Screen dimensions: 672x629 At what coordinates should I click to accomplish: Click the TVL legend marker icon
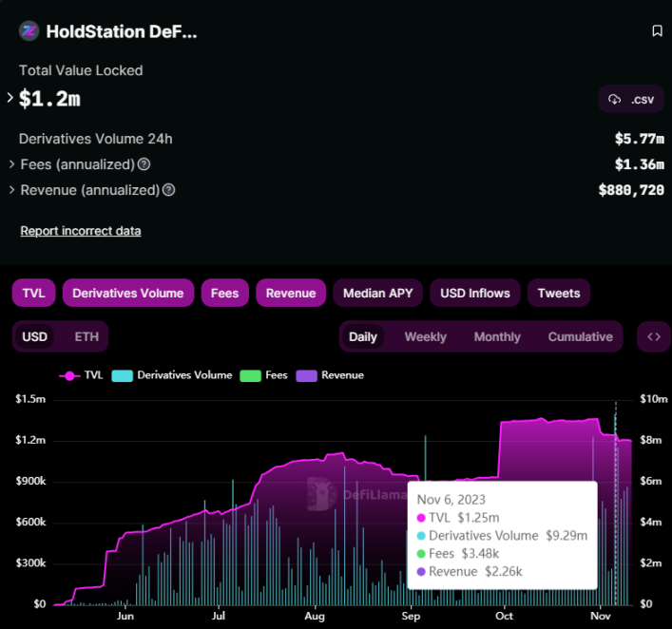(x=69, y=375)
